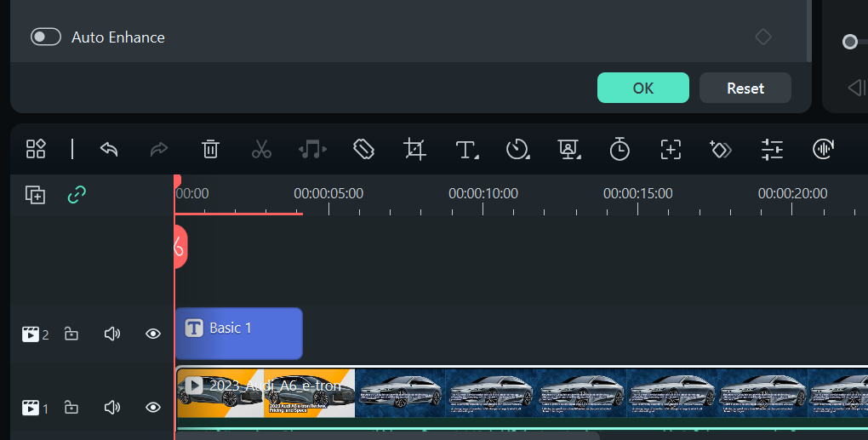
Task: Click the stopwatch duration icon
Action: pyautogui.click(x=620, y=149)
